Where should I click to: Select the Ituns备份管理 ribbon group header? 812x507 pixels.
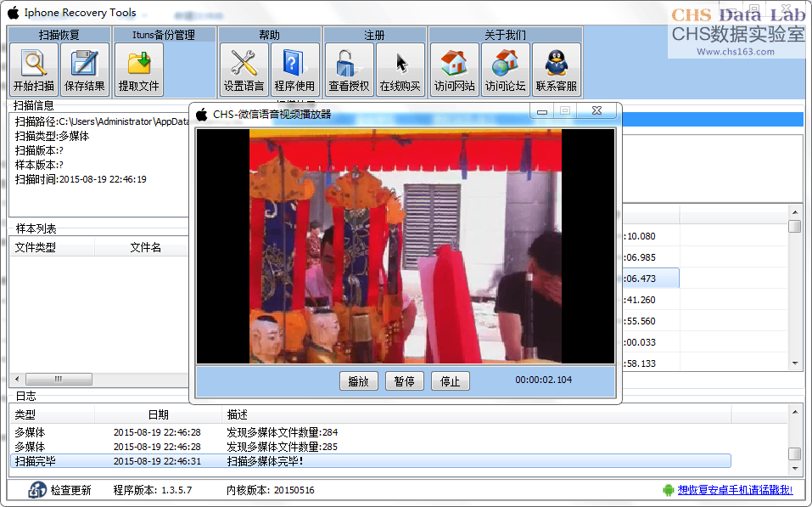click(164, 35)
